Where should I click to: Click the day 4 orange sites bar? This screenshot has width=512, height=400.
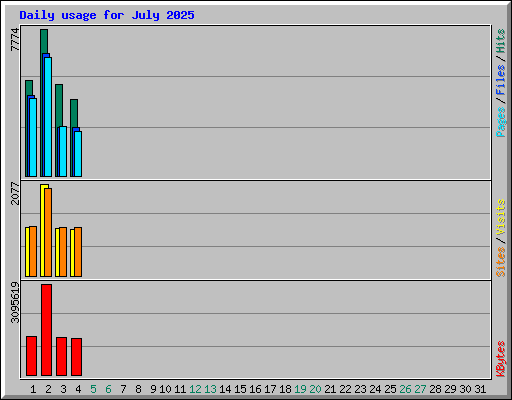pos(78,252)
